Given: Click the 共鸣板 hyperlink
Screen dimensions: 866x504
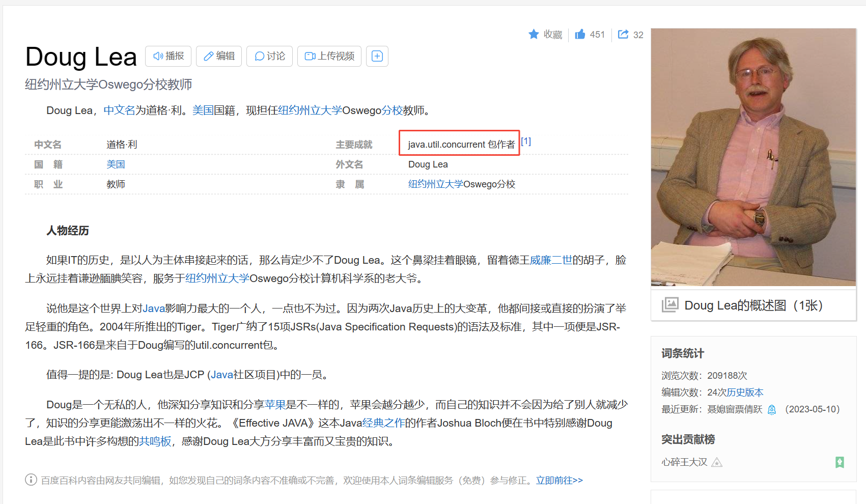Looking at the screenshot, I should point(155,441).
